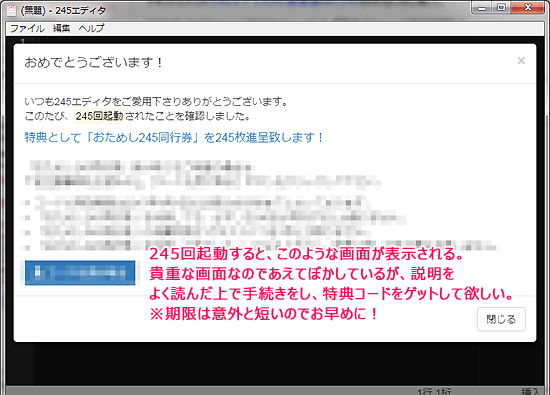550x395 pixels.
Task: Minimize the 245エディタ window
Action: point(482,8)
